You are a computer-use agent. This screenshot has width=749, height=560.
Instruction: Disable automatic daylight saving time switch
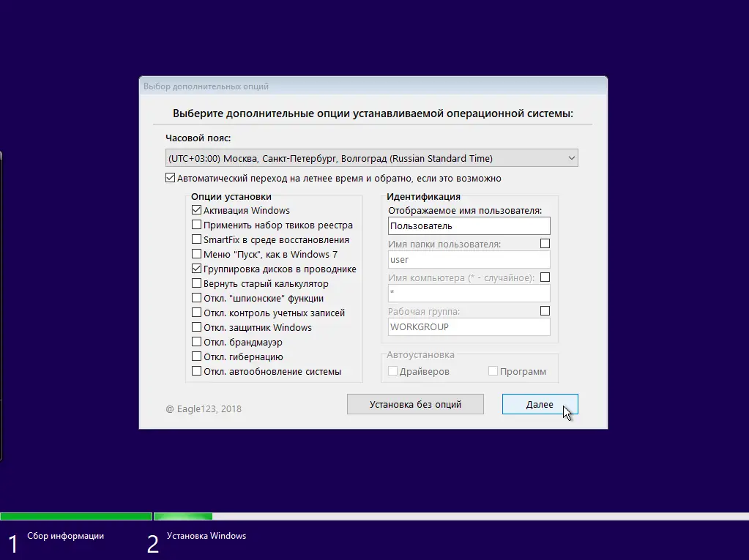169,177
